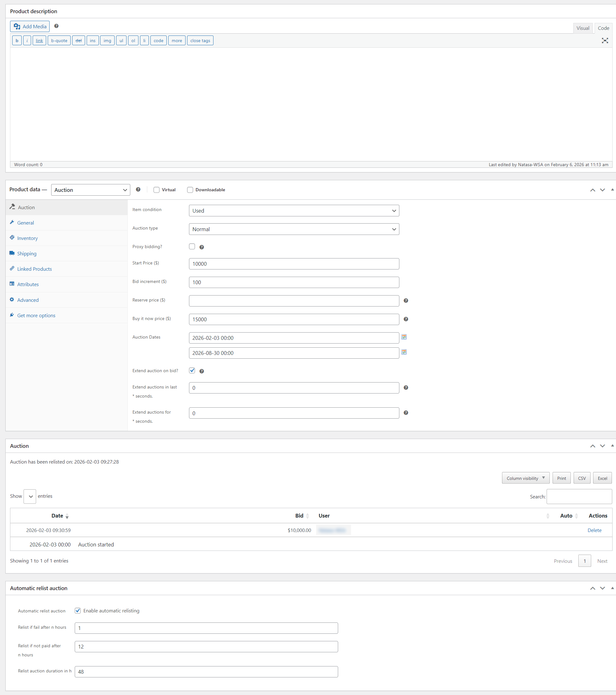This screenshot has height=695, width=616.
Task: Click help icon next to Buy it now price
Action: click(x=406, y=319)
